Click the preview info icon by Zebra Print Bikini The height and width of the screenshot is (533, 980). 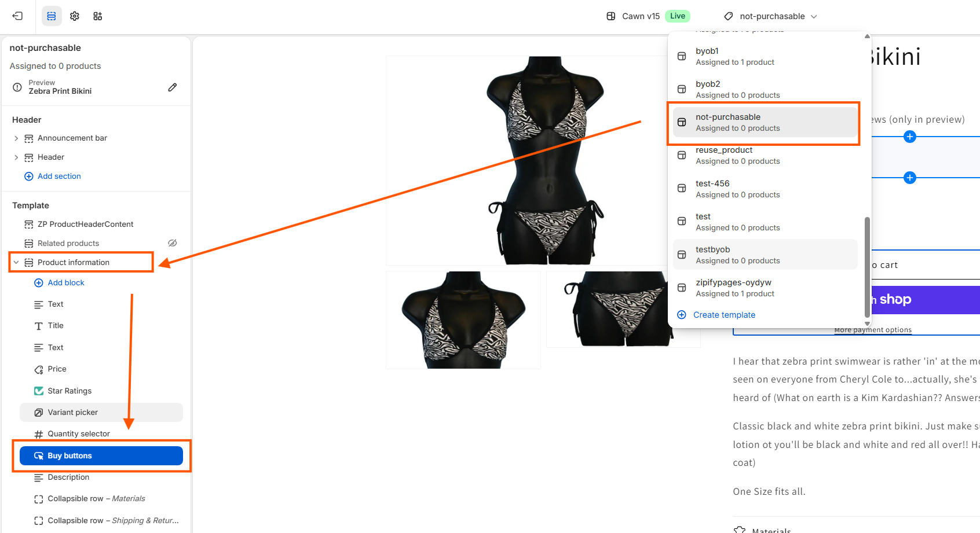[x=17, y=87]
